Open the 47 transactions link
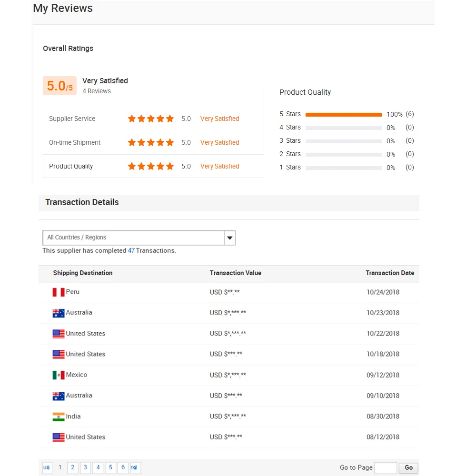476x476 pixels. pos(131,251)
